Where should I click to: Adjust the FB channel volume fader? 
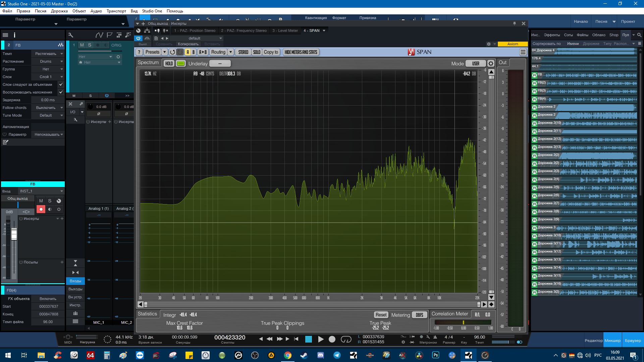14,234
